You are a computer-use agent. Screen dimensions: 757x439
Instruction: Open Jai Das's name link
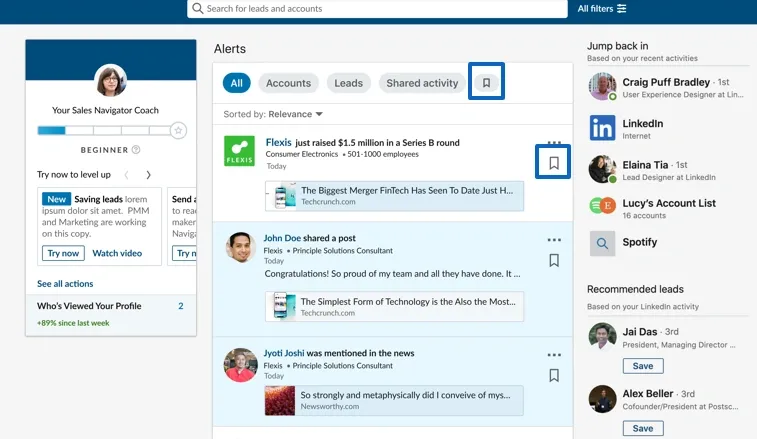click(x=640, y=332)
